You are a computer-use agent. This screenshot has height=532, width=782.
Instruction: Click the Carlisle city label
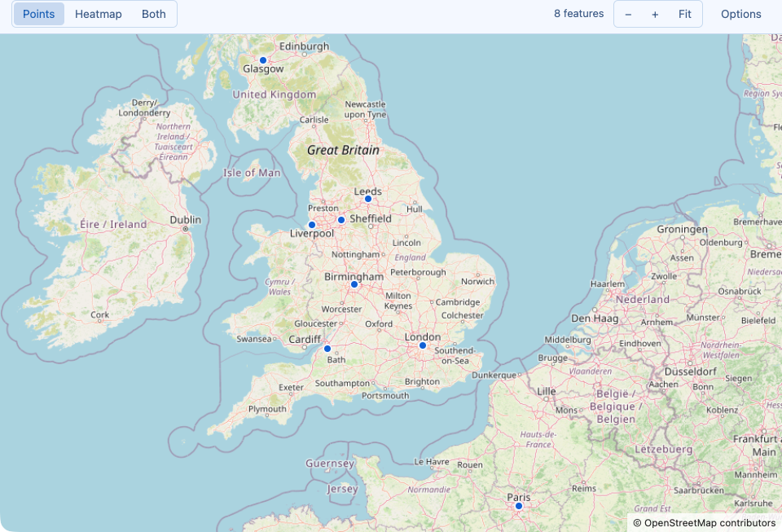314,120
